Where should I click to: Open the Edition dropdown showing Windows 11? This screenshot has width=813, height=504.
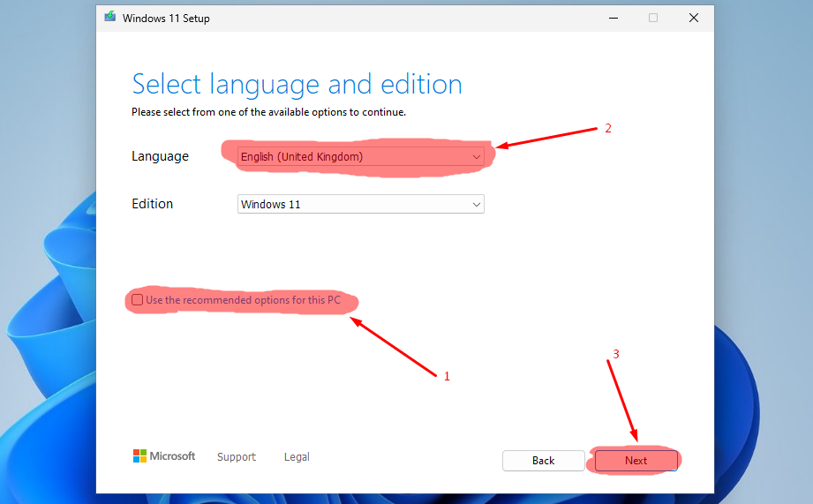[360, 204]
